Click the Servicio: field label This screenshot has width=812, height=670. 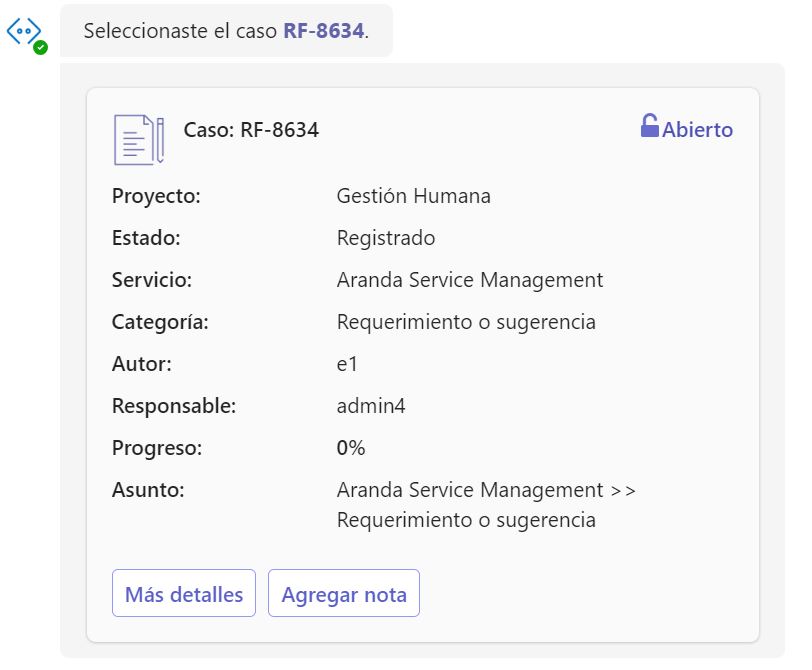tap(152, 280)
